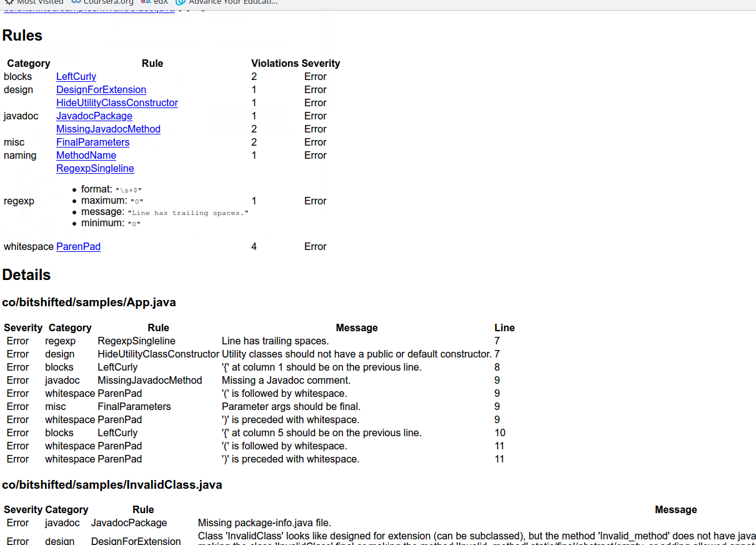Image resolution: width=756 pixels, height=545 pixels.
Task: Open the Coursera.org bookmark
Action: tap(102, 2)
